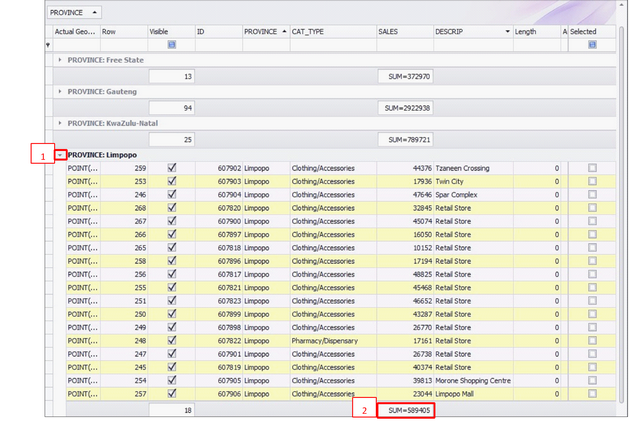Click the Limpopo SUM=589405 summary cell
This screenshot has height=426, width=634.
pyautogui.click(x=405, y=410)
